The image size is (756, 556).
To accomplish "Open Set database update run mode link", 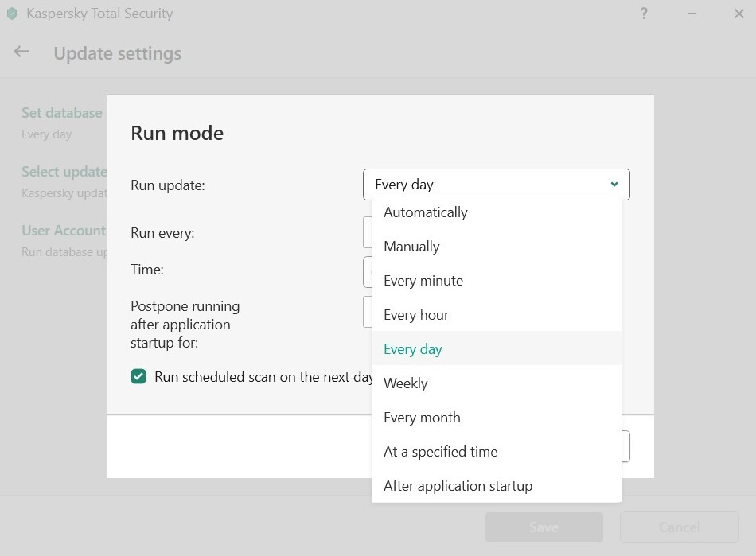I will [62, 113].
